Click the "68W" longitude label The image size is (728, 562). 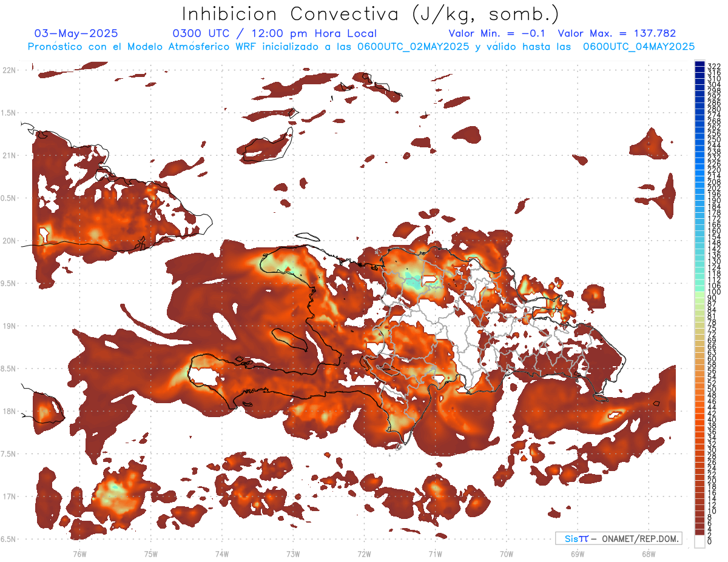pyautogui.click(x=649, y=554)
